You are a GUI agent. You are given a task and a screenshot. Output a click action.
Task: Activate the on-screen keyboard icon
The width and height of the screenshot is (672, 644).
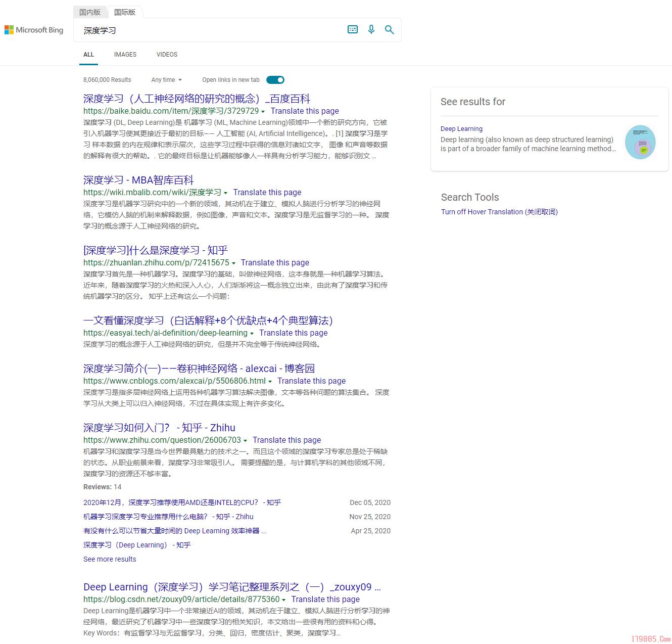coord(352,29)
